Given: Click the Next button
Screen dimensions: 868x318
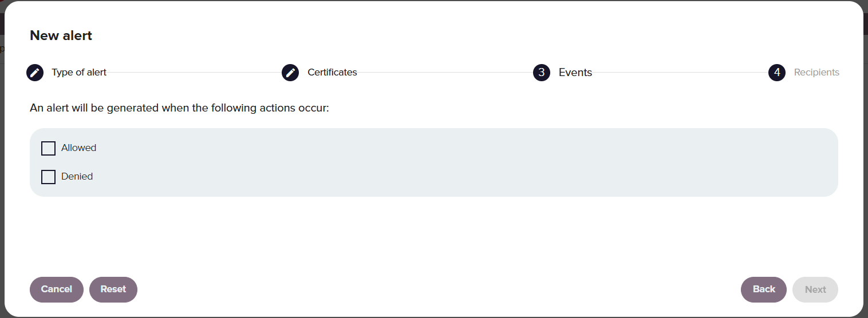Looking at the screenshot, I should click(815, 289).
